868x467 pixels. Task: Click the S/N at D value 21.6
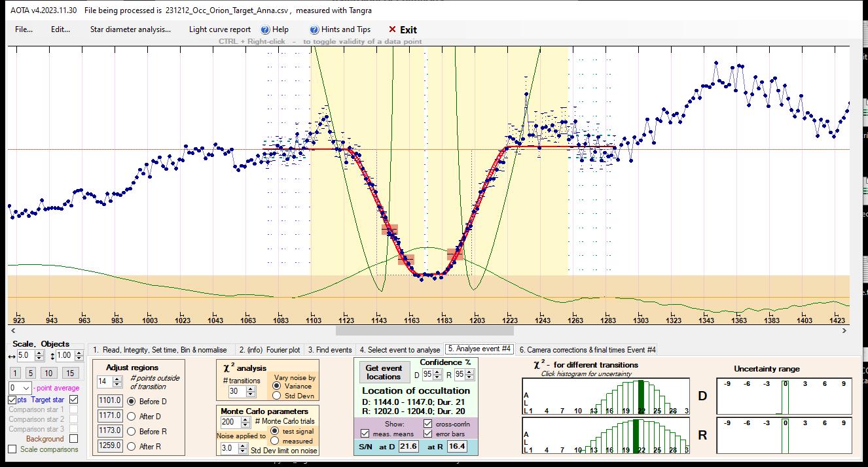(408, 446)
